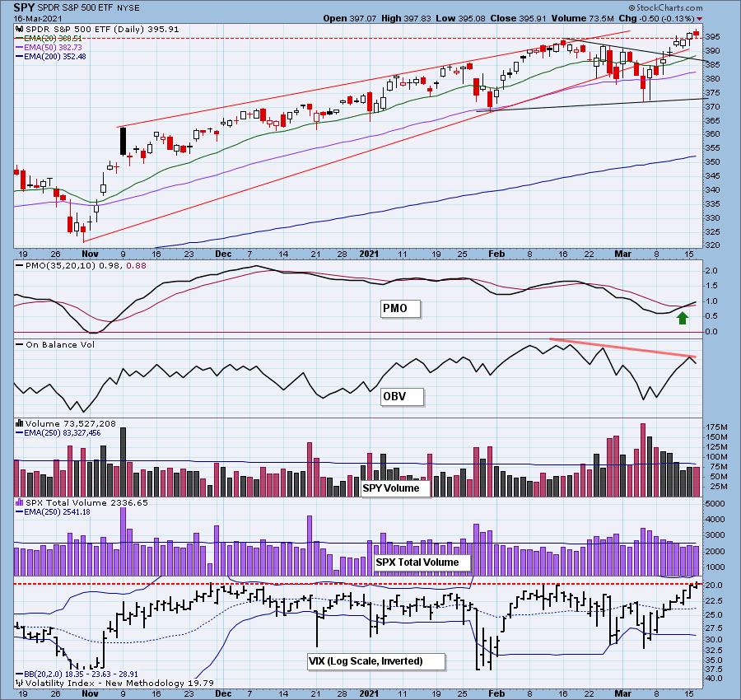Click the candlestick icon before SPDR S&P 500 ETF (Daily)

point(20,30)
